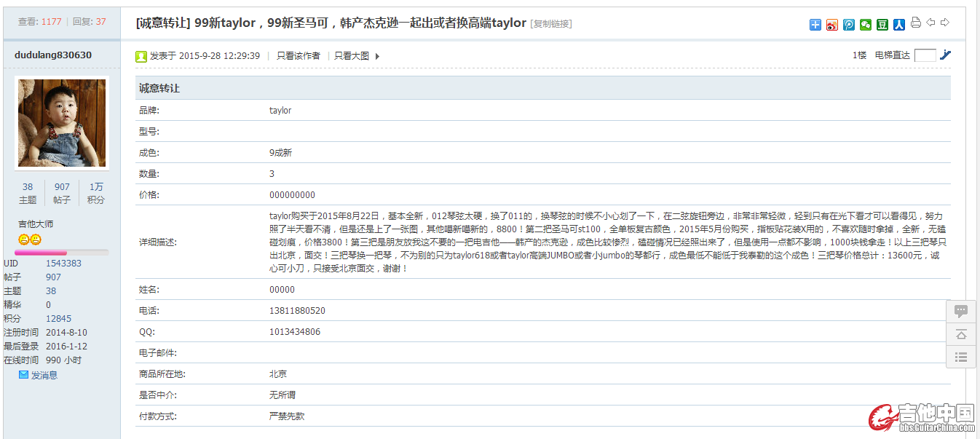
Task: Expand the 只看大图 arrow
Action: coord(377,56)
